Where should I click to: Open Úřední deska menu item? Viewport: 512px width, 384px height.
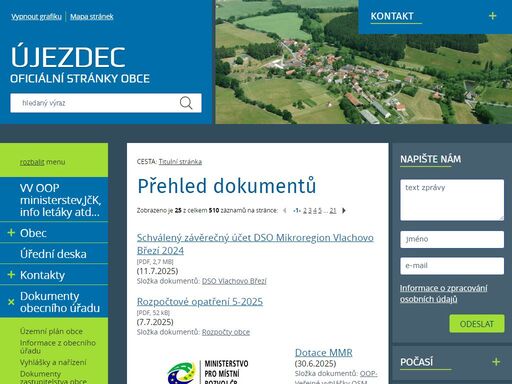coord(53,254)
